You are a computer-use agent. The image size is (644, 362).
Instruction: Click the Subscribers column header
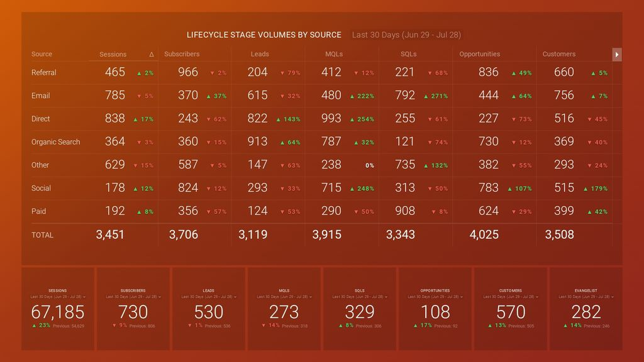point(182,54)
